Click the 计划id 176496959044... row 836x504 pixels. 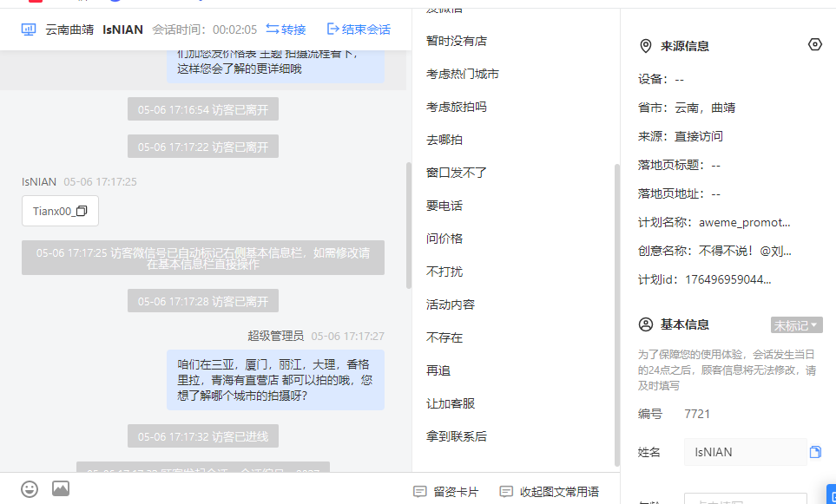705,279
